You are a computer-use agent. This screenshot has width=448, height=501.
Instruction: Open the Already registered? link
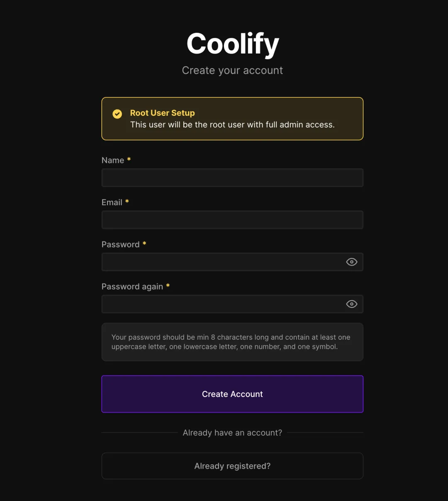pos(232,466)
